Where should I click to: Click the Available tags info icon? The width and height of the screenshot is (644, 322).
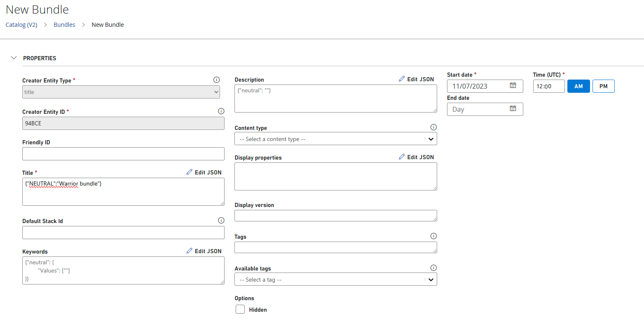pos(433,268)
